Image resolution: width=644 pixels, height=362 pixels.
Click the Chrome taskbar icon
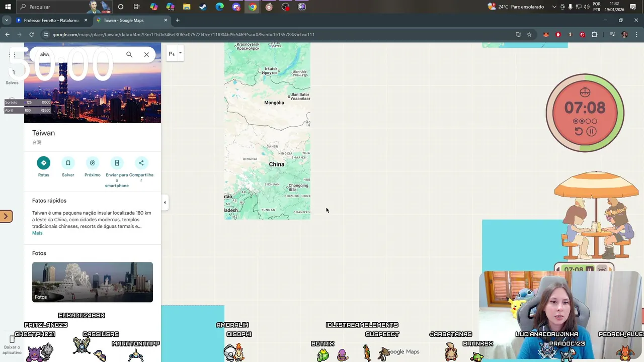[x=253, y=7]
